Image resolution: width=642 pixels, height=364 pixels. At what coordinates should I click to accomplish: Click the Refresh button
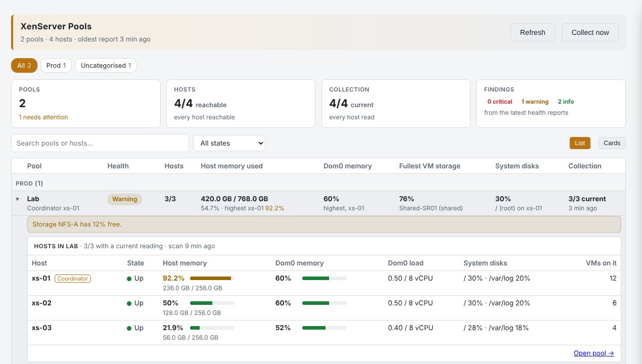pyautogui.click(x=533, y=32)
